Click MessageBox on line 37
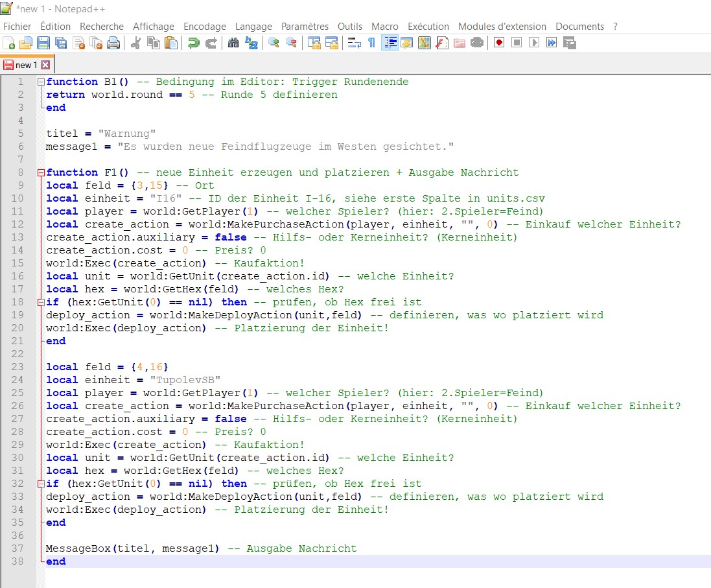Image resolution: width=711 pixels, height=588 pixels. (x=78, y=548)
